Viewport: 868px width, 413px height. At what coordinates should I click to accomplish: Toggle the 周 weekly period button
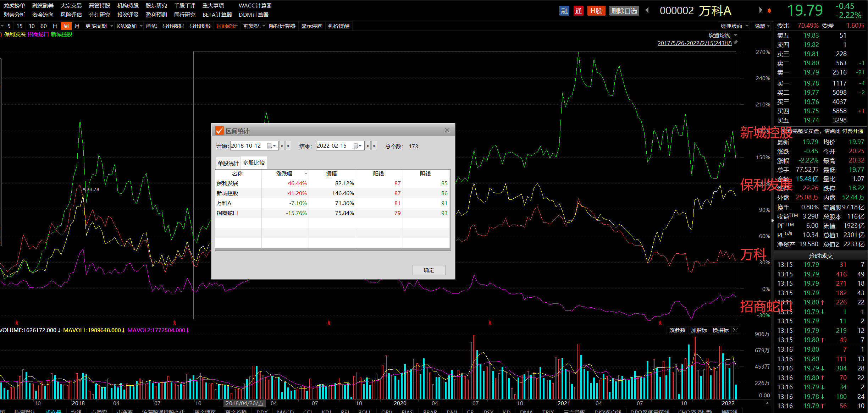click(66, 26)
